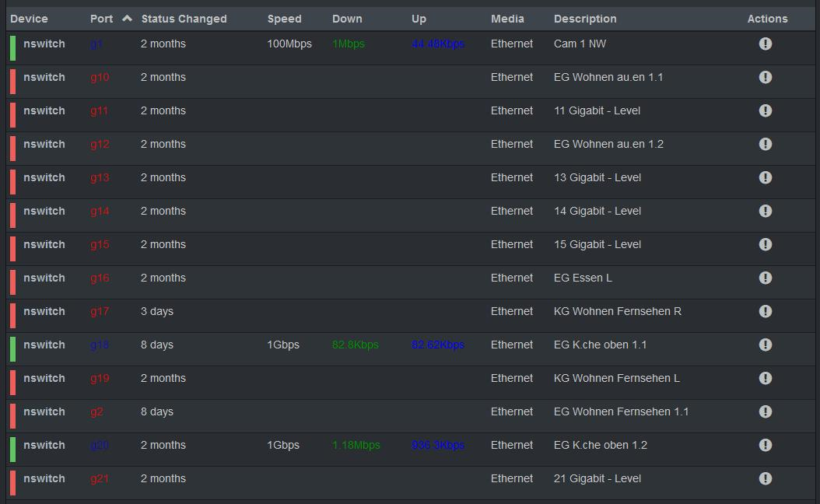The image size is (820, 504).
Task: Open the actions icon for port g1
Action: tap(766, 44)
